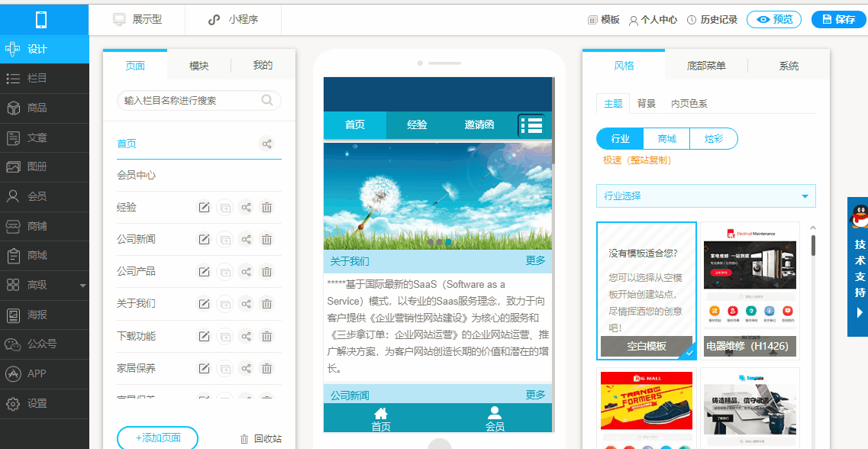868x449 pixels.
Task: Share the 下载功能 page
Action: point(246,336)
